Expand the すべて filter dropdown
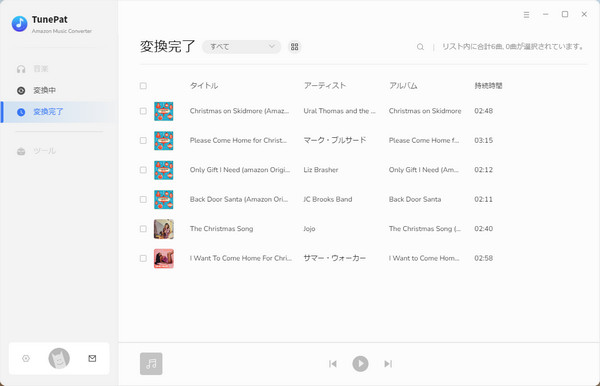The width and height of the screenshot is (600, 386). point(241,47)
